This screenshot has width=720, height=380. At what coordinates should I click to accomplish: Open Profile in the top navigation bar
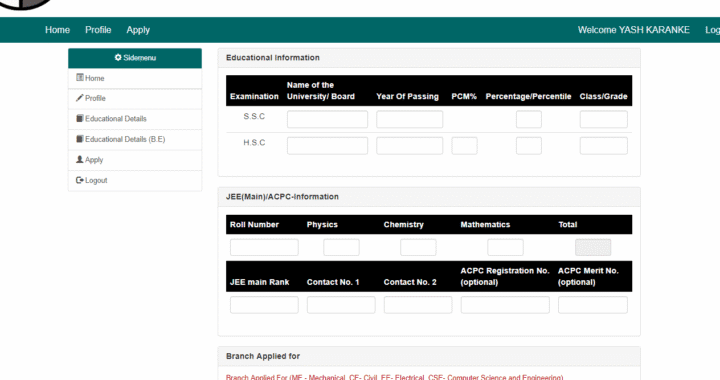click(x=98, y=30)
